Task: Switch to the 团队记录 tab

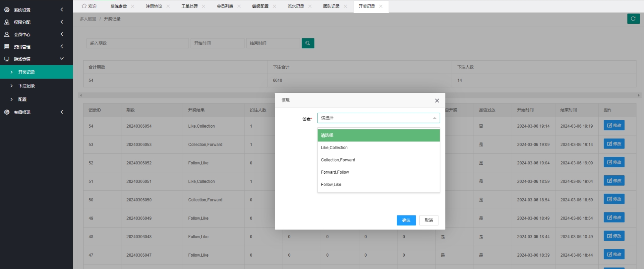Action: (331, 7)
